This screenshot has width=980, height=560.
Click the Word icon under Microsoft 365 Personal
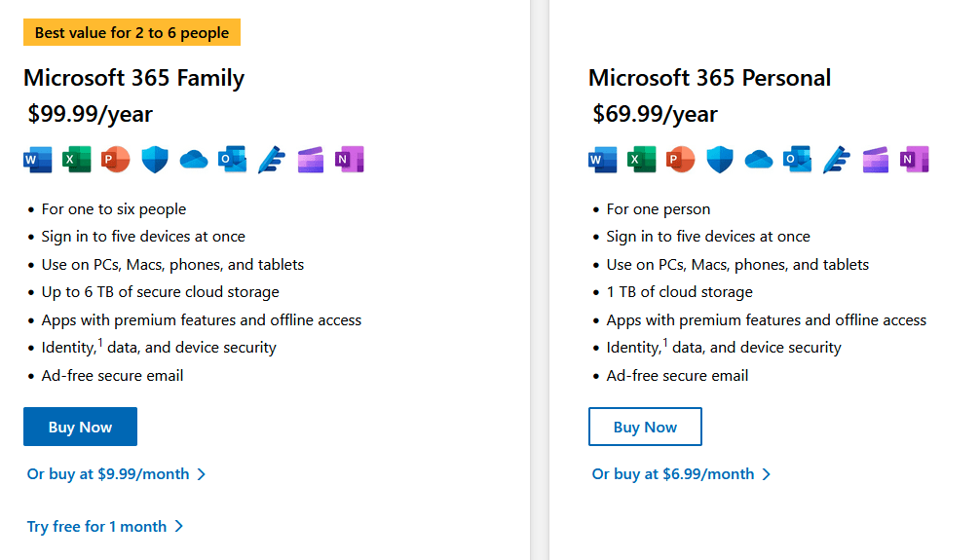coord(602,160)
